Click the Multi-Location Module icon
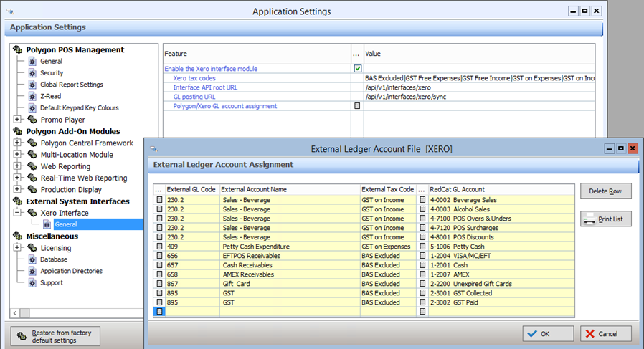The image size is (644, 349). (32, 154)
